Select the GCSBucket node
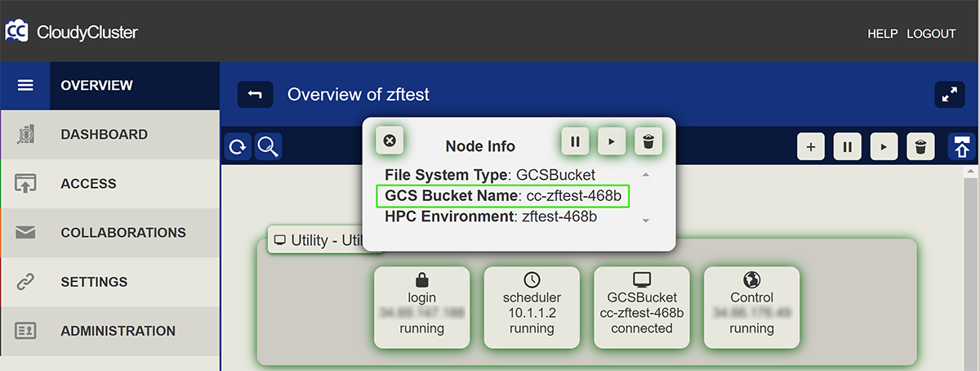This screenshot has width=980, height=371. [x=641, y=306]
